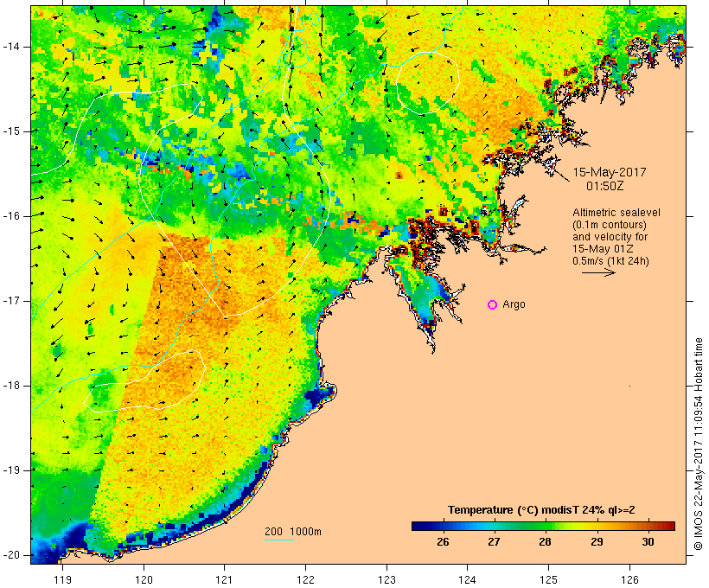Click the longitude axis label 126
Screen dimensions: 709x588
click(x=629, y=580)
